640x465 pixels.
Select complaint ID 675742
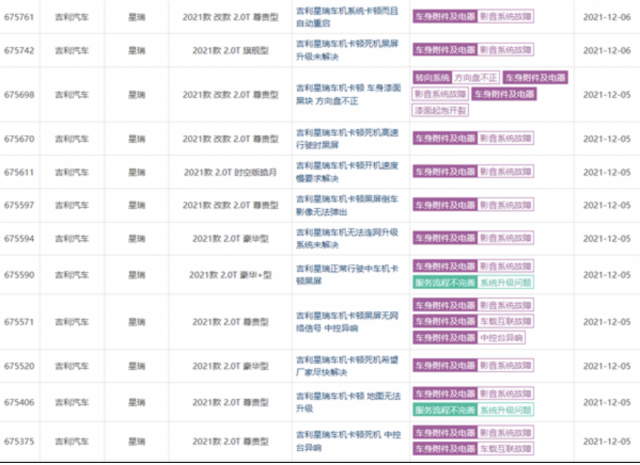pyautogui.click(x=19, y=50)
